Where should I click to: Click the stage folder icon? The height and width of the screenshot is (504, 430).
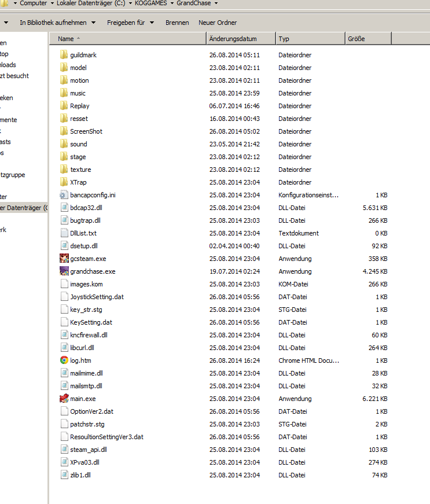pos(64,157)
